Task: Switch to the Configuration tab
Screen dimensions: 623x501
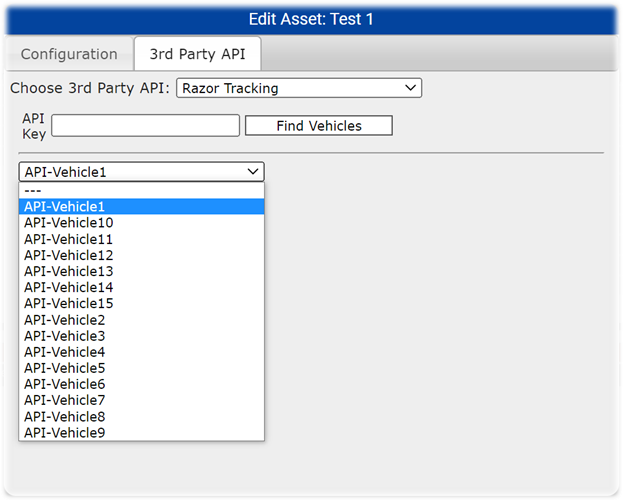Action: (x=69, y=54)
